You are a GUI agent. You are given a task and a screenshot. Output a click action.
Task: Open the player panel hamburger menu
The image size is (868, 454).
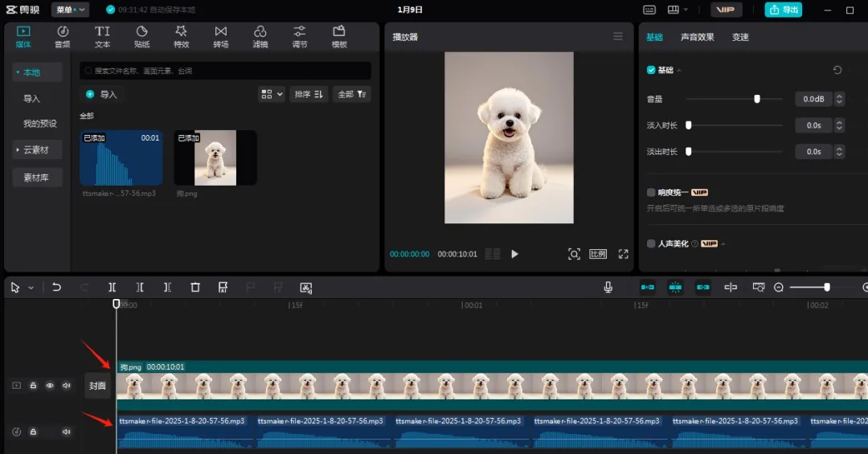[x=618, y=36]
